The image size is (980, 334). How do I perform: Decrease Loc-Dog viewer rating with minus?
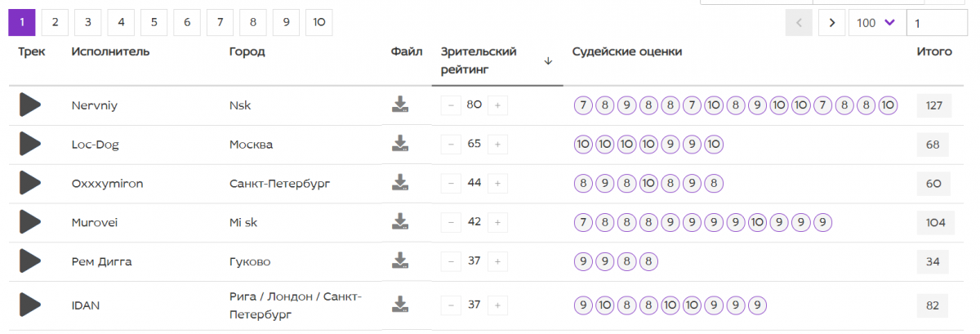[x=451, y=144]
